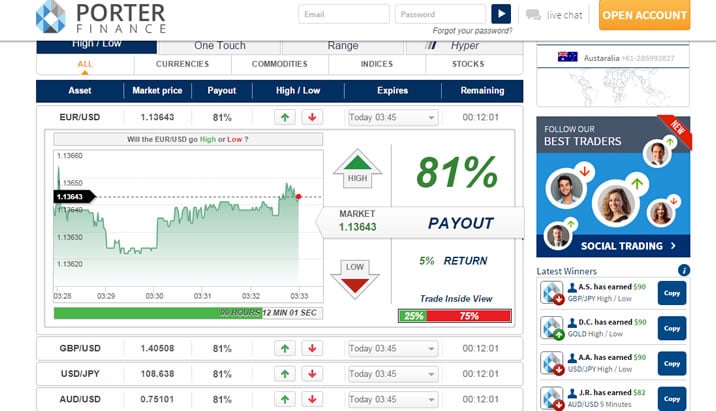Choose the big LOW arrow
This screenshot has width=716, height=411.
click(355, 279)
